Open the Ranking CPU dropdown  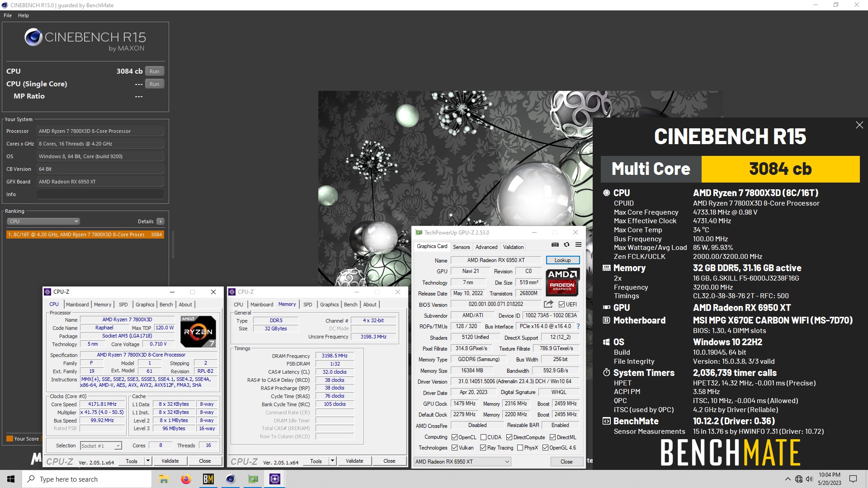43,221
